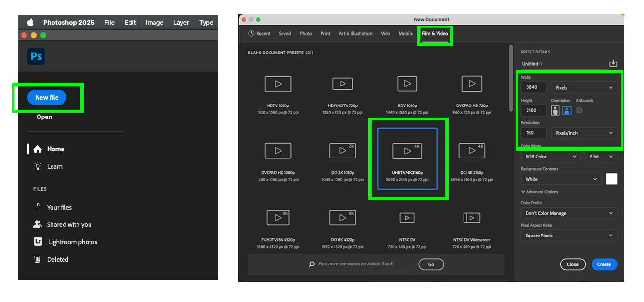Screen dimensions: 644x302
Task: Open the Layer menu
Action: pyautogui.click(x=181, y=22)
